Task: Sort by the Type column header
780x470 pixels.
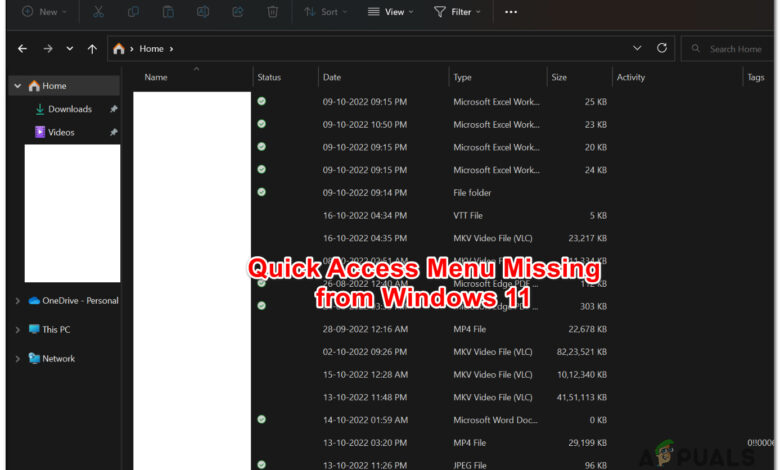Action: tap(462, 77)
